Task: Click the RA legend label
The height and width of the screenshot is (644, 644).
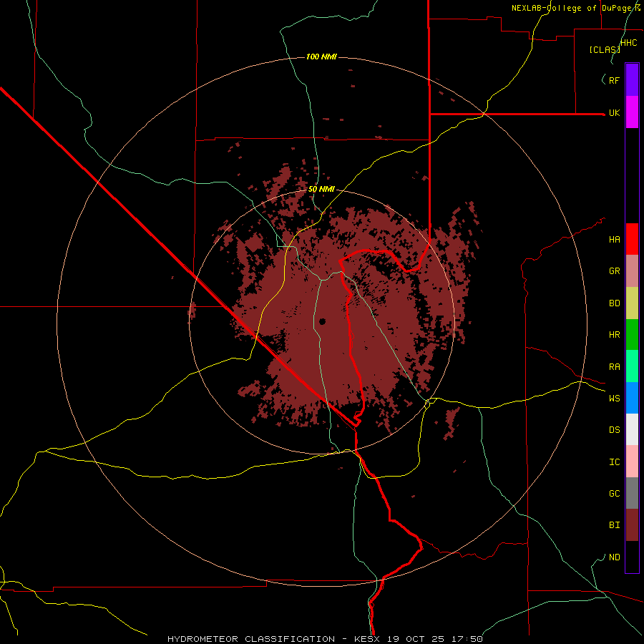Action: 614,367
